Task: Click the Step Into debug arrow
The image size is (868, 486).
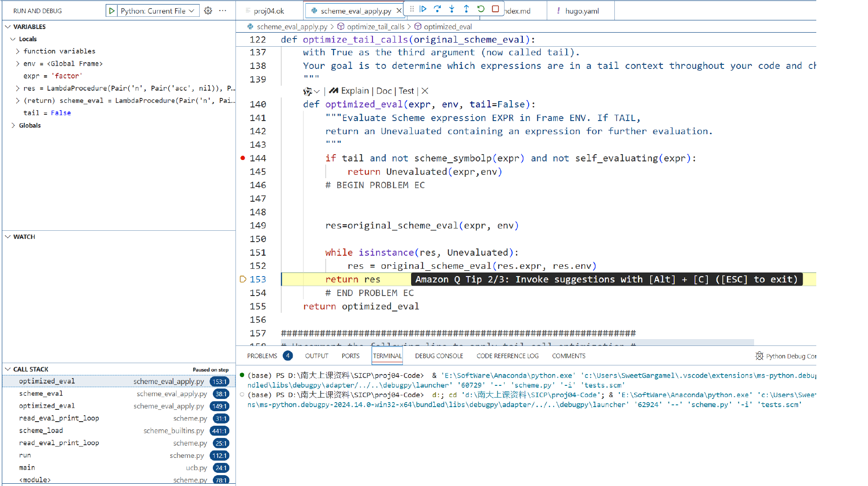Action: (452, 9)
